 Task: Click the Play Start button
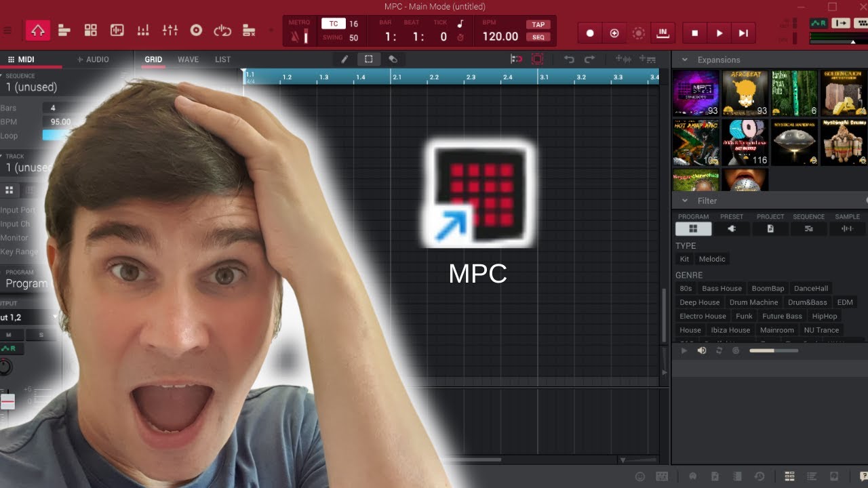tap(743, 33)
